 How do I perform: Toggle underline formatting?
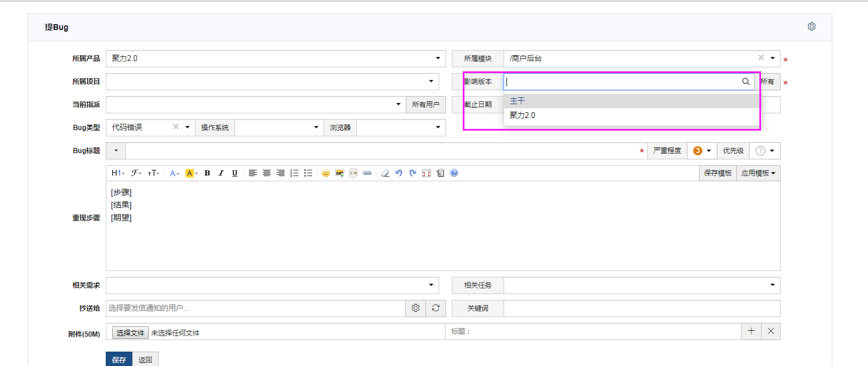click(x=235, y=173)
